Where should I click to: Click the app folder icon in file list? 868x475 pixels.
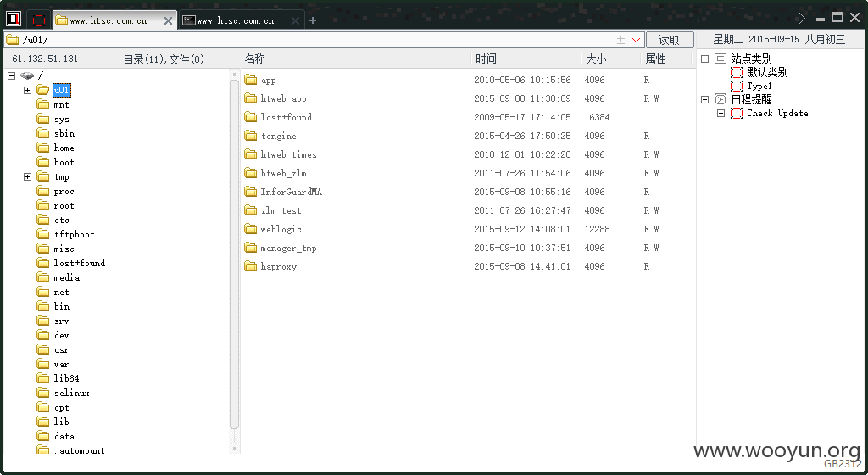tap(251, 80)
